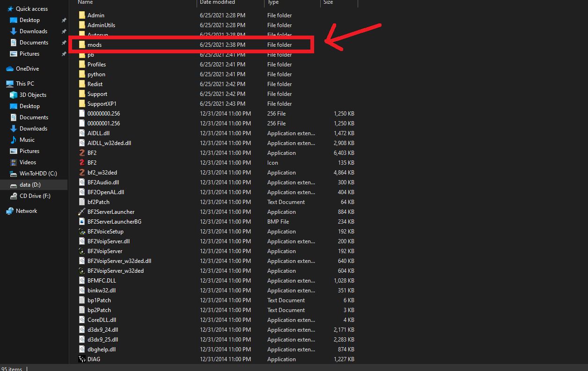The height and width of the screenshot is (371, 588).
Task: Select This PC in the sidebar
Action: [x=25, y=84]
